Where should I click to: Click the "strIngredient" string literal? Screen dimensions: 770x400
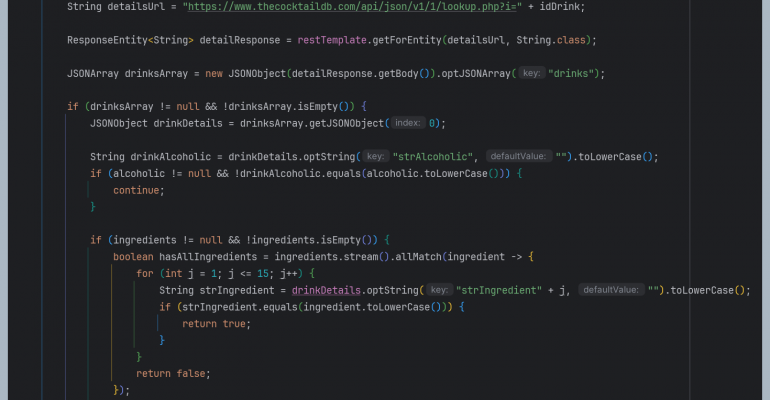[499, 290]
